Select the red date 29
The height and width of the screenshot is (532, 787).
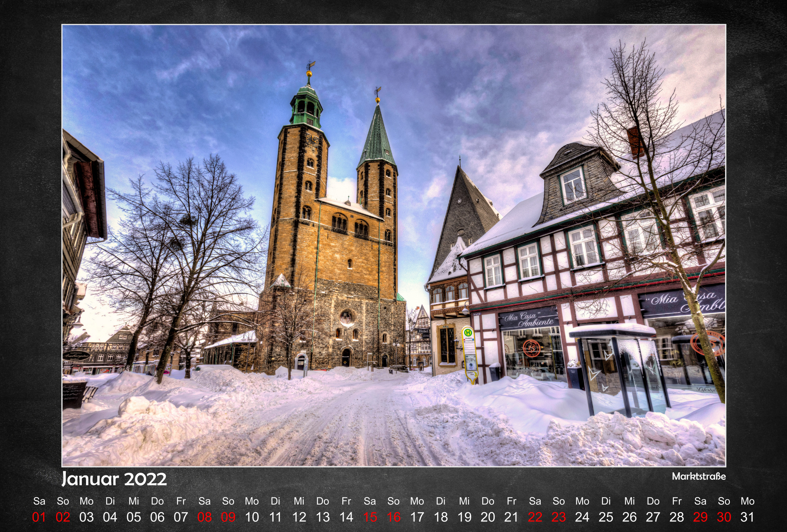tap(700, 517)
